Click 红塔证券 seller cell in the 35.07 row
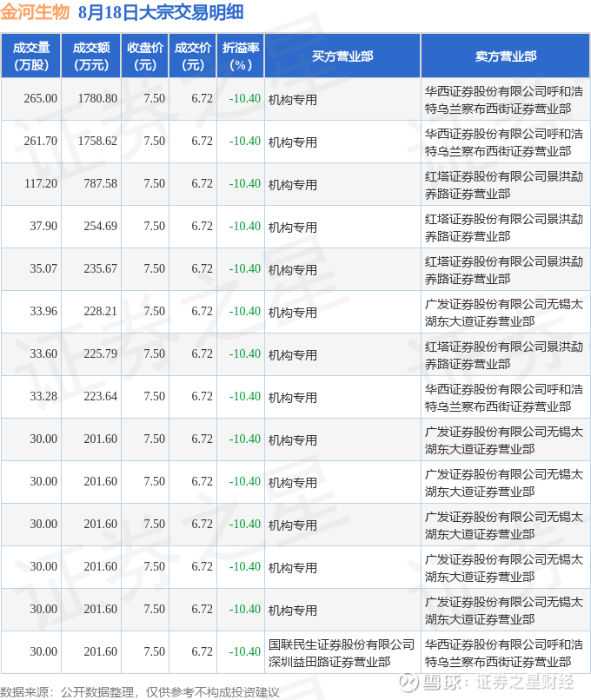The image size is (591, 700). (x=504, y=270)
